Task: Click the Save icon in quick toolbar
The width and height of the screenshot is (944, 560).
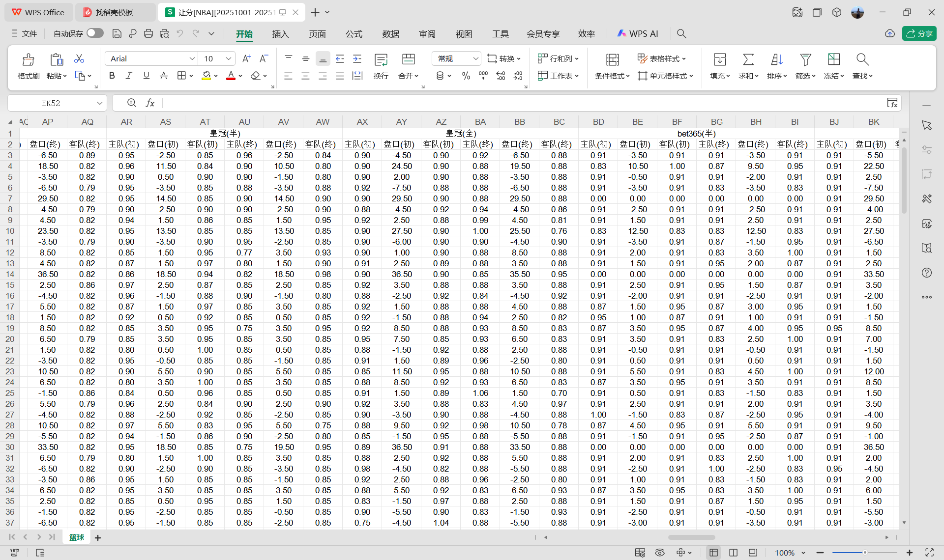Action: tap(117, 33)
